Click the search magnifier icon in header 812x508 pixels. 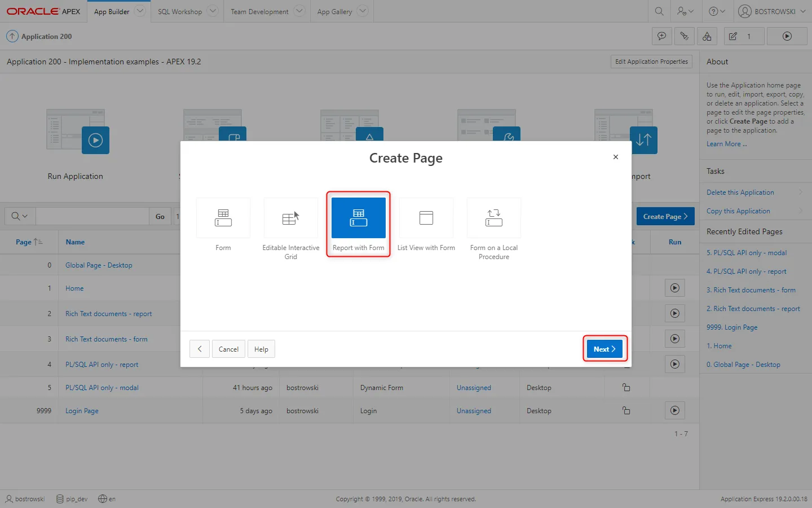pyautogui.click(x=659, y=11)
